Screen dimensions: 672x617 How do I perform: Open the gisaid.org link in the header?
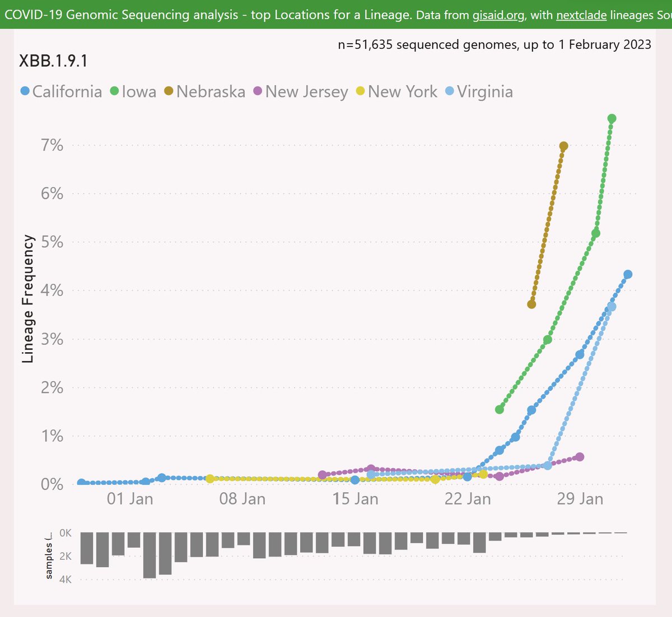[498, 15]
